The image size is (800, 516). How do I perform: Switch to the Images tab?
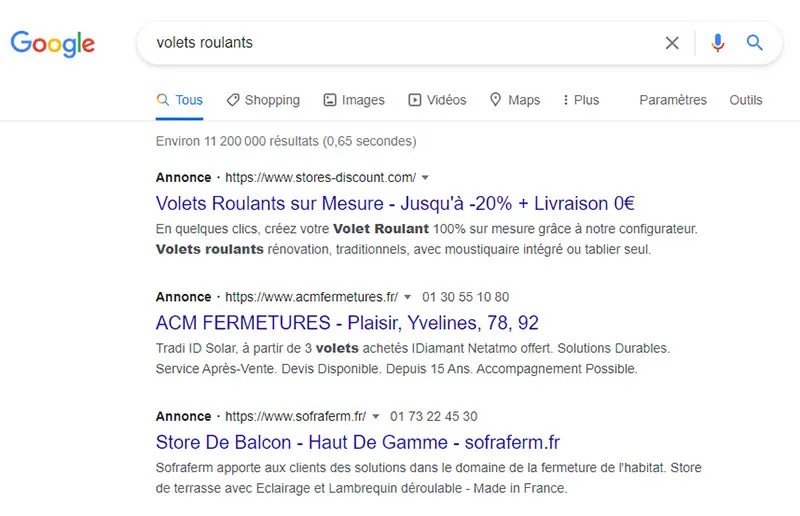(354, 100)
